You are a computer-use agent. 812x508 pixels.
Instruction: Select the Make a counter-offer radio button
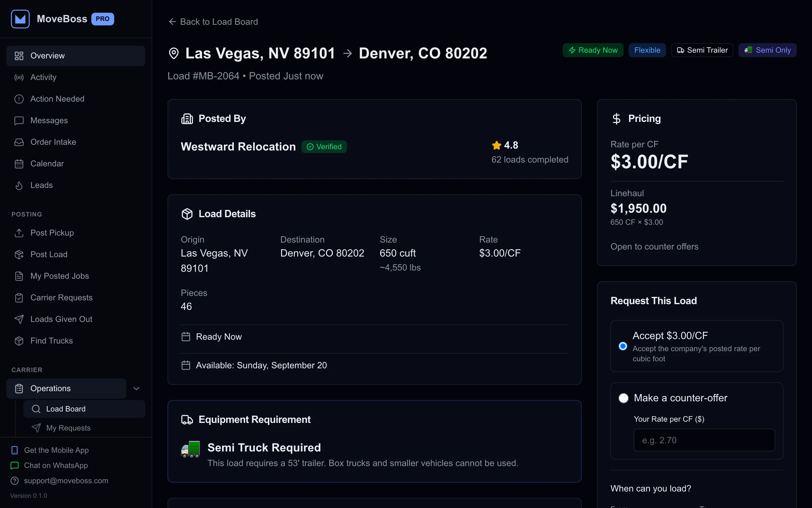click(623, 398)
